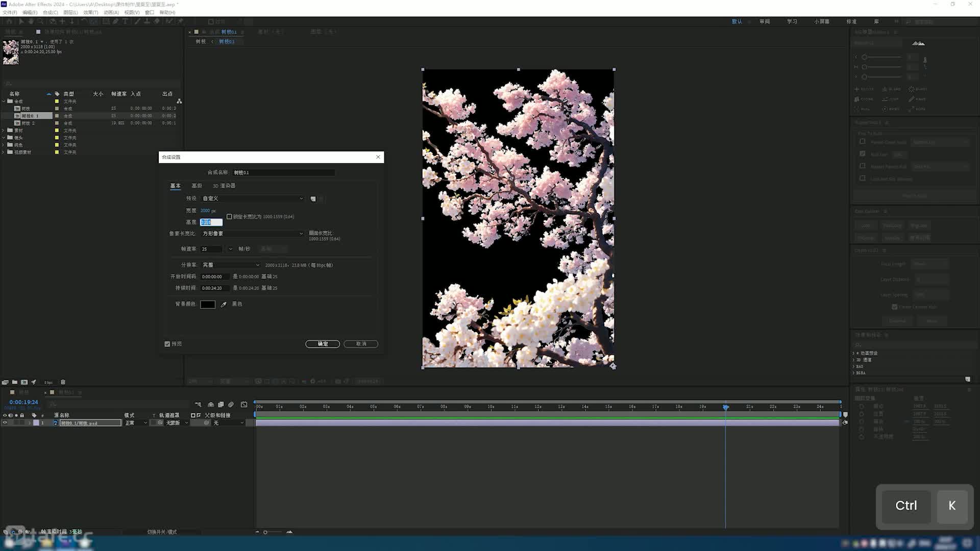Click the 开始时间码 field
This screenshot has height=551, width=980.
point(214,277)
